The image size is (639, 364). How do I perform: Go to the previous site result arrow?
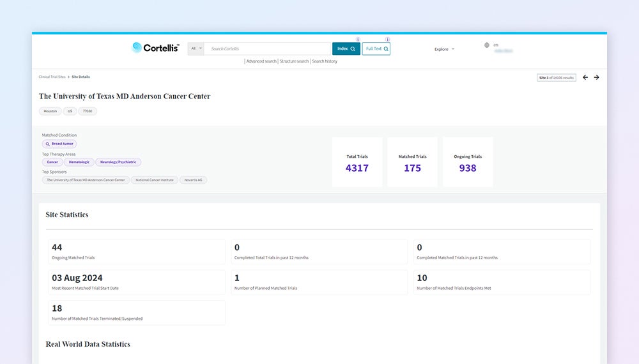pyautogui.click(x=585, y=77)
